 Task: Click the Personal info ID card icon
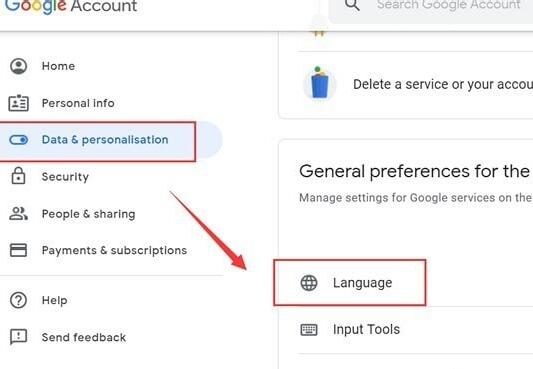tap(18, 103)
